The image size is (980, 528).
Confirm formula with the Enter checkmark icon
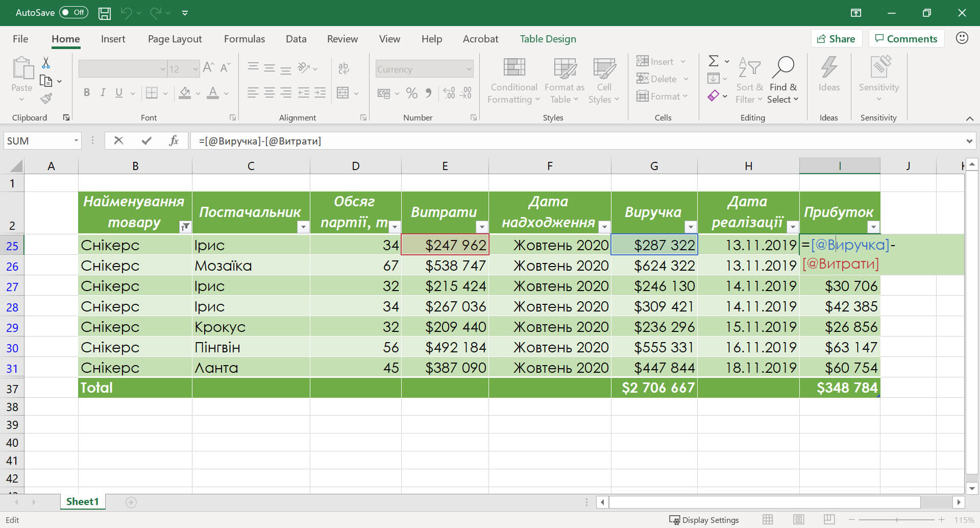click(x=146, y=141)
